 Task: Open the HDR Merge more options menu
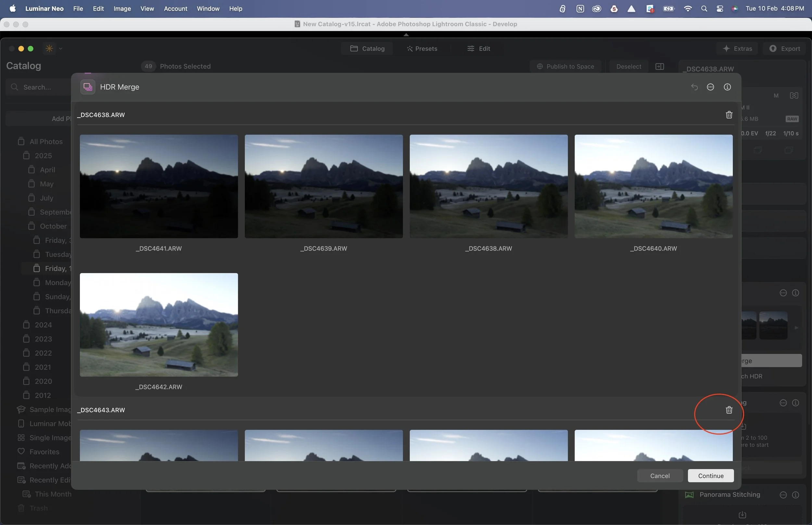[710, 87]
